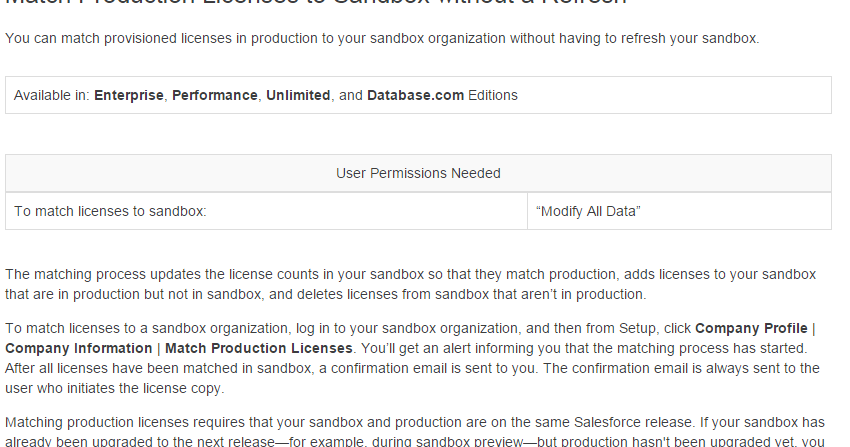
Task: Click the bold word Unlimited
Action: point(298,96)
